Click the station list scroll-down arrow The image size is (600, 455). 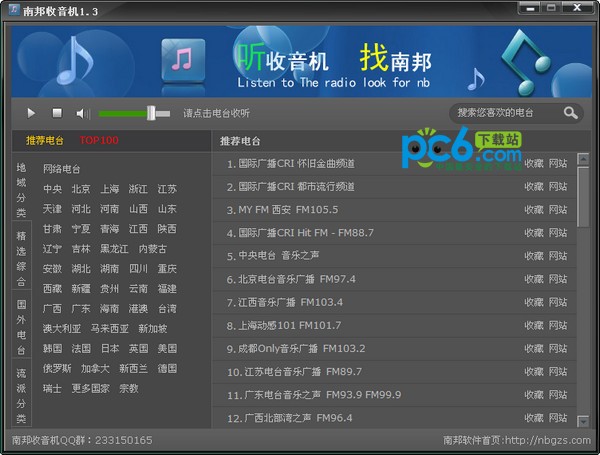point(583,421)
